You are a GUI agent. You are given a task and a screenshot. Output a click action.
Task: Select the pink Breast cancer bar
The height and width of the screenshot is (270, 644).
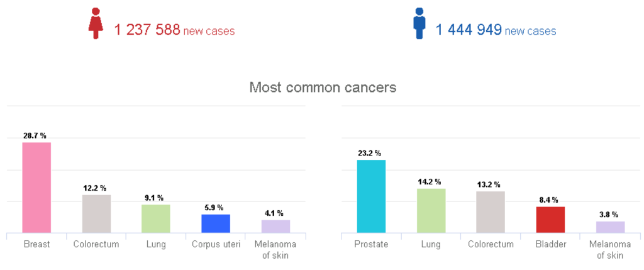[36, 188]
